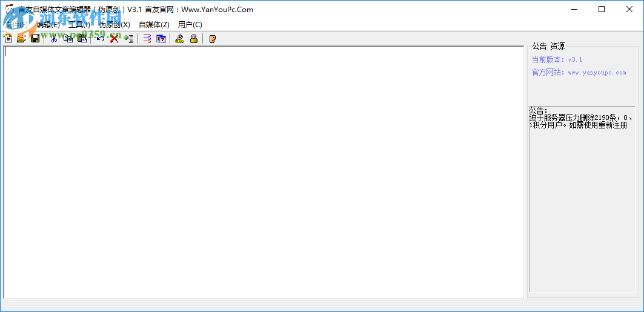Open the 伪原创(X) menu
Viewport: 644px width, 312px height.
[115, 24]
